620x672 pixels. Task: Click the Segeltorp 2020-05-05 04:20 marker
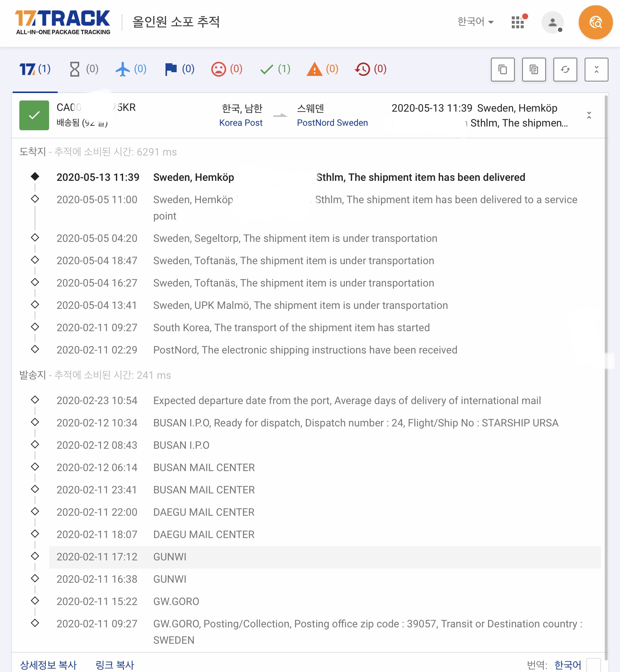click(35, 237)
